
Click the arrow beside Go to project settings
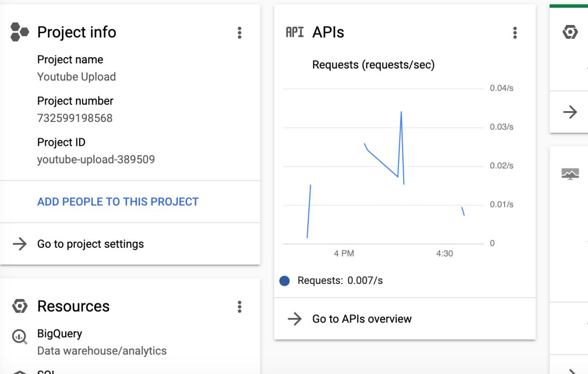click(x=20, y=244)
